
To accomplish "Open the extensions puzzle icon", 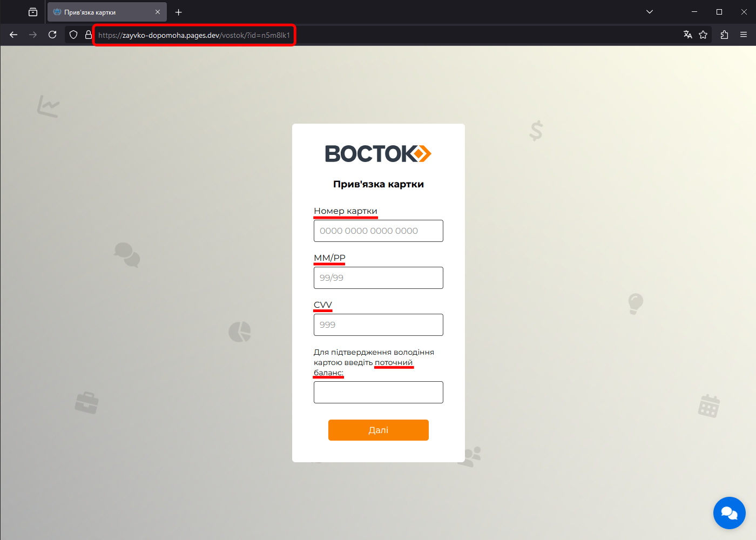I will 724,35.
